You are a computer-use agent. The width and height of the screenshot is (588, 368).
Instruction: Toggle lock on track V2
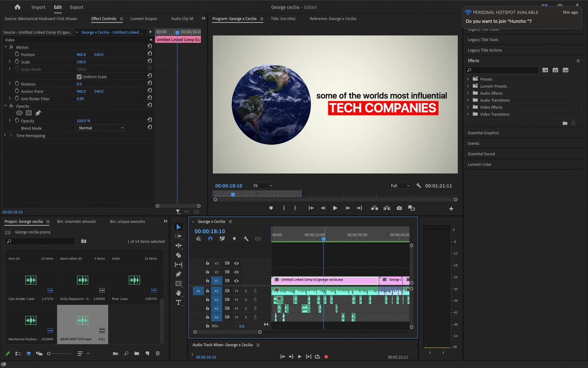207,272
